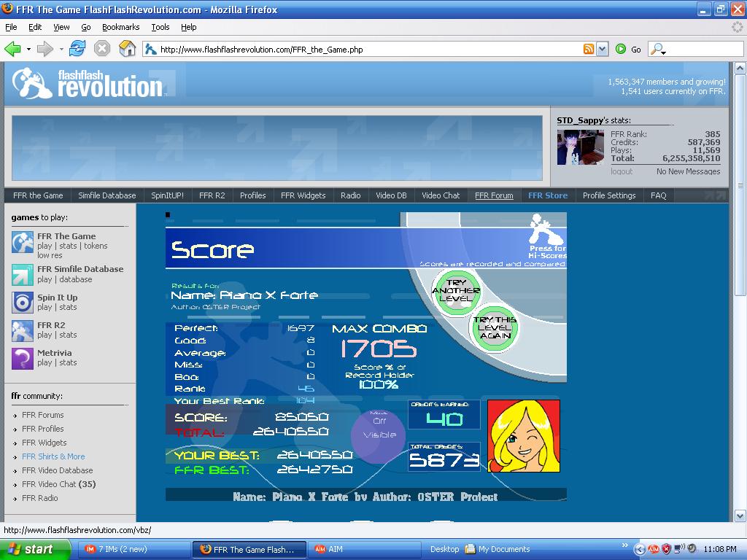Select the Simfile Database nav tab
The width and height of the screenshot is (747, 560).
[x=107, y=195]
